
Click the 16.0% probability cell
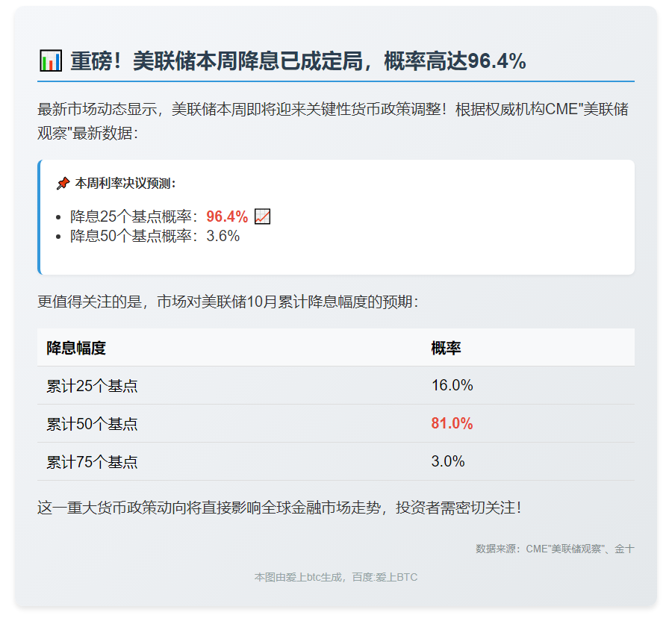tap(452, 386)
